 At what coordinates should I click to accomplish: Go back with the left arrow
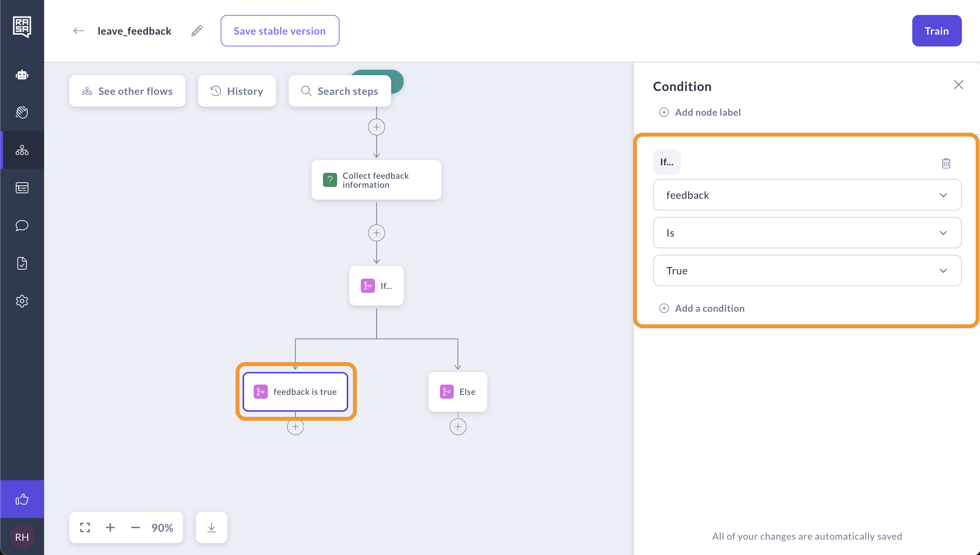point(79,31)
